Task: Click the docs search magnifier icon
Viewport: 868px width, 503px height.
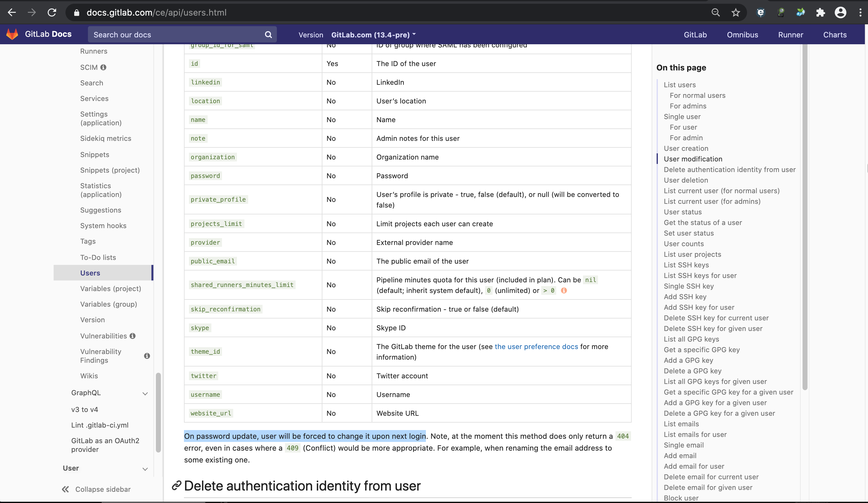Action: click(x=268, y=35)
